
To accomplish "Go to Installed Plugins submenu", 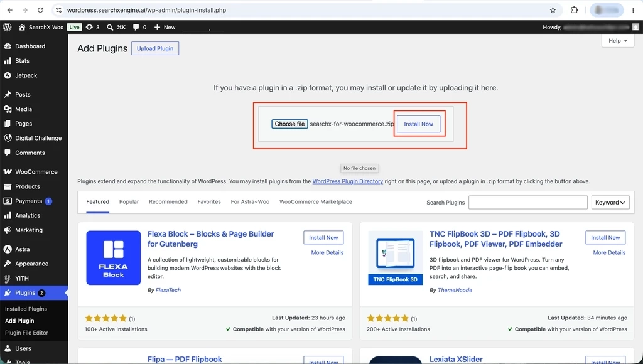I will 26,309.
